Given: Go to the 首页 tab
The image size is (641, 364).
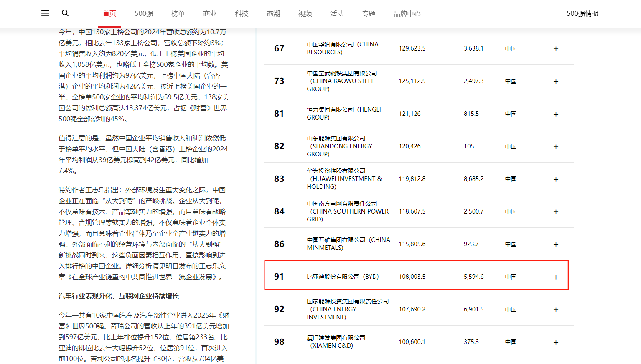Looking at the screenshot, I should [x=109, y=13].
